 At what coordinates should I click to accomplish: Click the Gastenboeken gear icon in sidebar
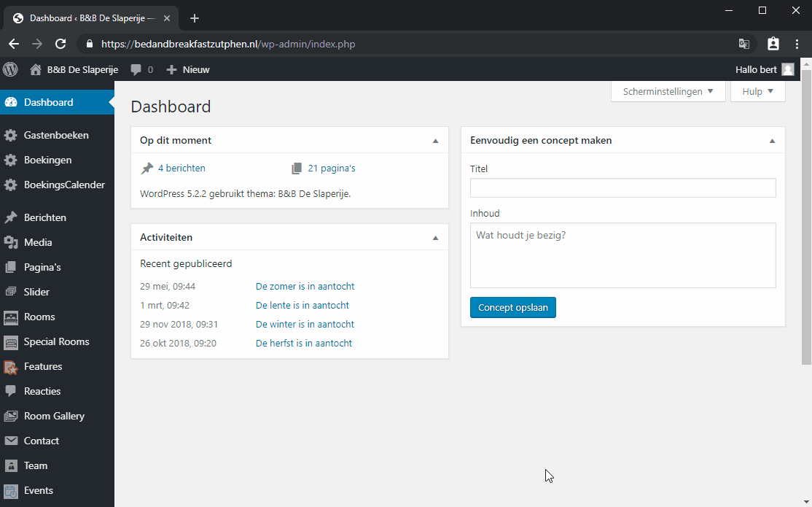point(10,135)
